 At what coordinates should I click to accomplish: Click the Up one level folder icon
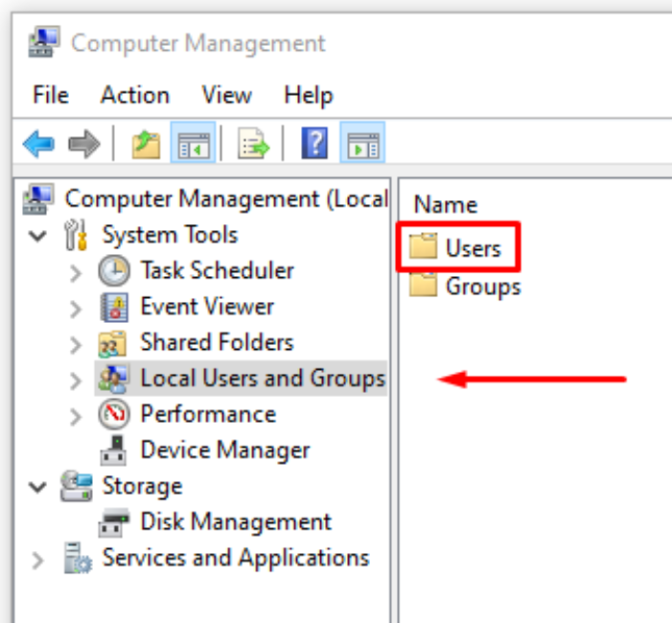(x=146, y=145)
